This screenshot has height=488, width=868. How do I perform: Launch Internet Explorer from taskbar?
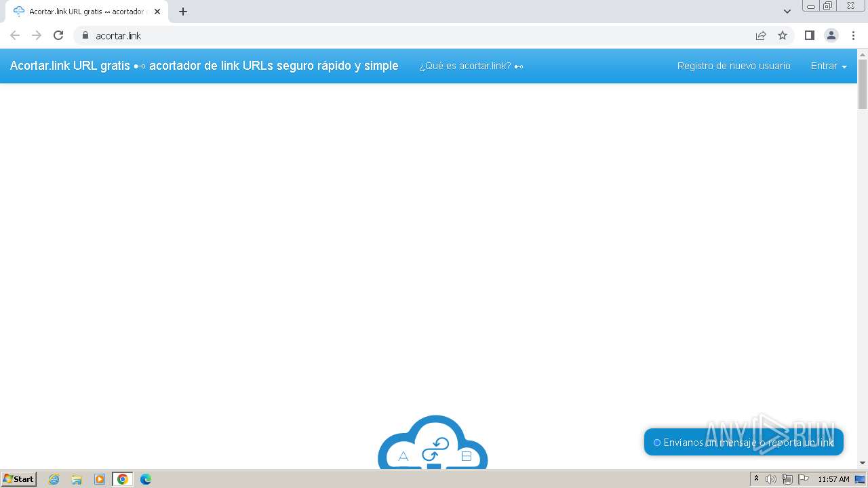(54, 479)
